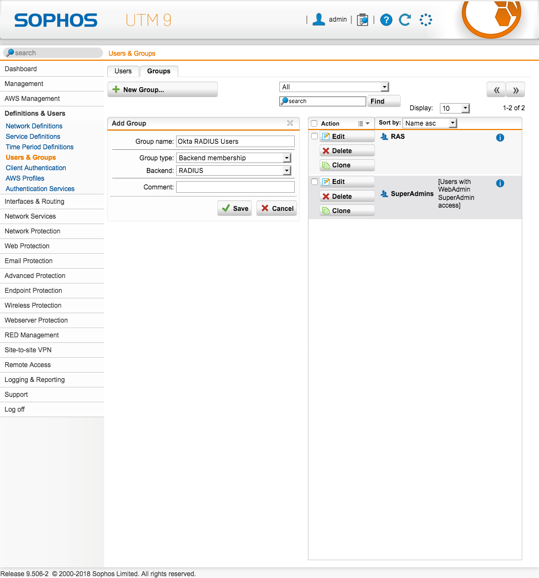Screen dimensions: 539x578
Task: Tick the checkbox beside the SuperAdmins group
Action: [314, 181]
